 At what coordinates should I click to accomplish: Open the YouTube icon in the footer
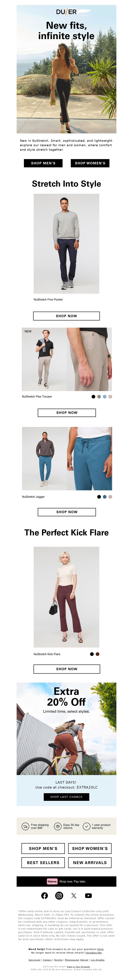click(x=89, y=895)
